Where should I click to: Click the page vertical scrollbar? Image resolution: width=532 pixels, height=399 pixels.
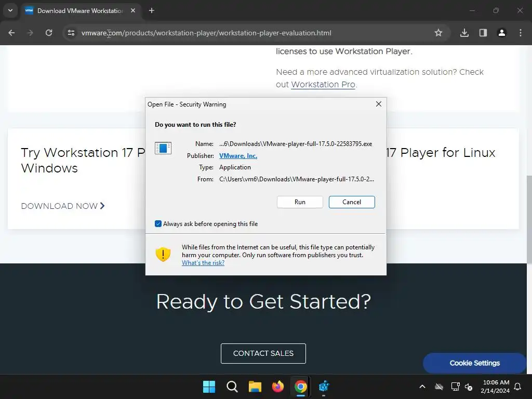pyautogui.click(x=529, y=219)
